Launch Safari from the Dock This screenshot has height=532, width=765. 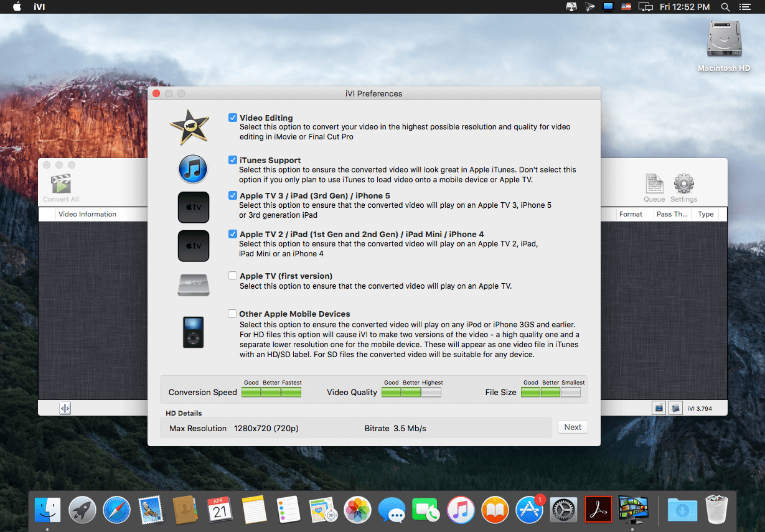(x=116, y=510)
